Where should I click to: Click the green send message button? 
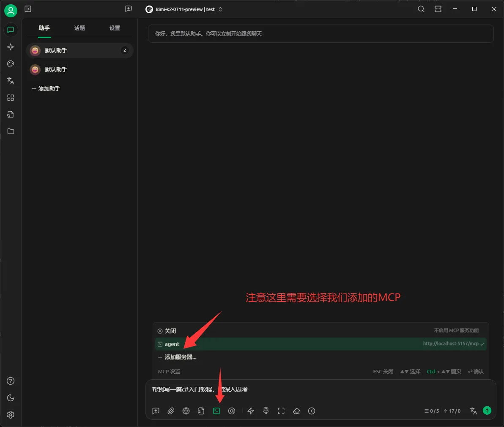487,411
